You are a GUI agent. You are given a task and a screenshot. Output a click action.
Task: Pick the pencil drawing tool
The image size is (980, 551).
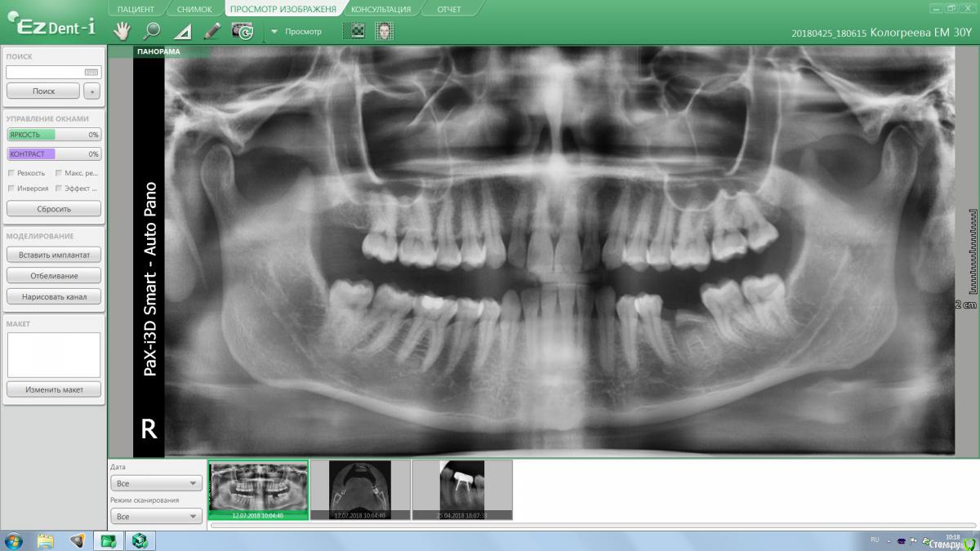click(212, 31)
